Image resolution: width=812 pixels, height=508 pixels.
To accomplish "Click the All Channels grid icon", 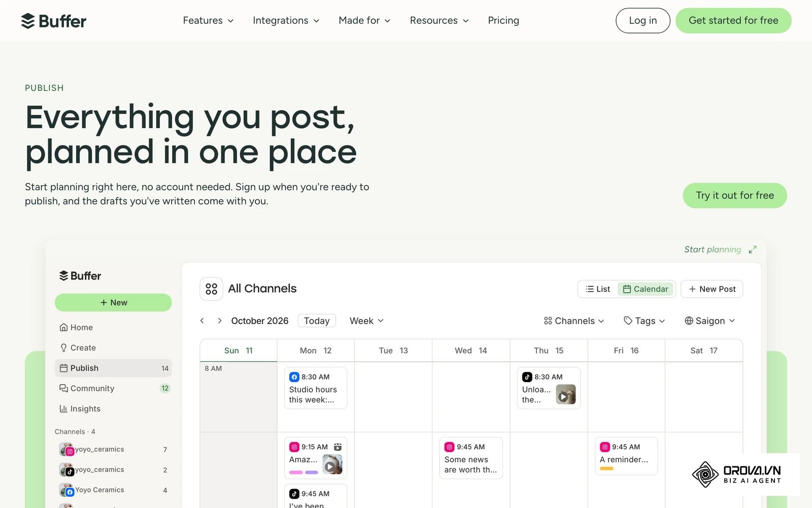I will (x=211, y=289).
